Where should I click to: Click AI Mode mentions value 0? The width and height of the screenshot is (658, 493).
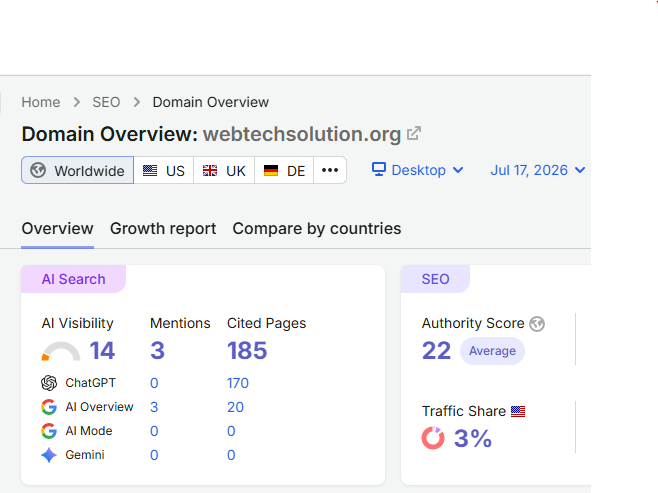pyautogui.click(x=154, y=431)
